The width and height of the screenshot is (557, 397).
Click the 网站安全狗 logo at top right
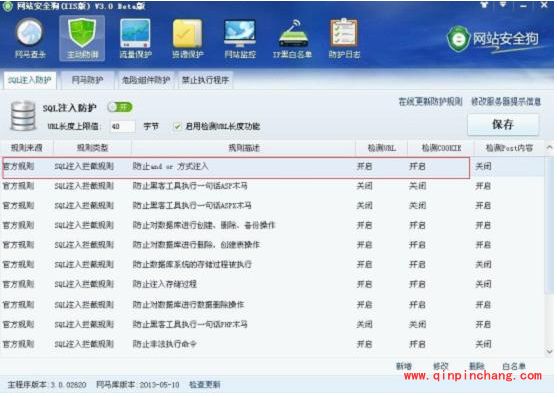pos(493,39)
